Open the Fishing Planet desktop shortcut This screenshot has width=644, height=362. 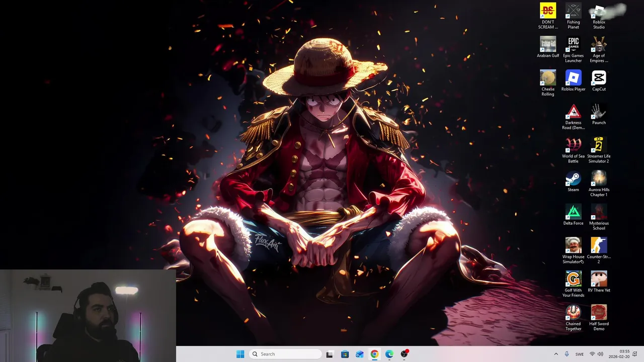pos(573,16)
